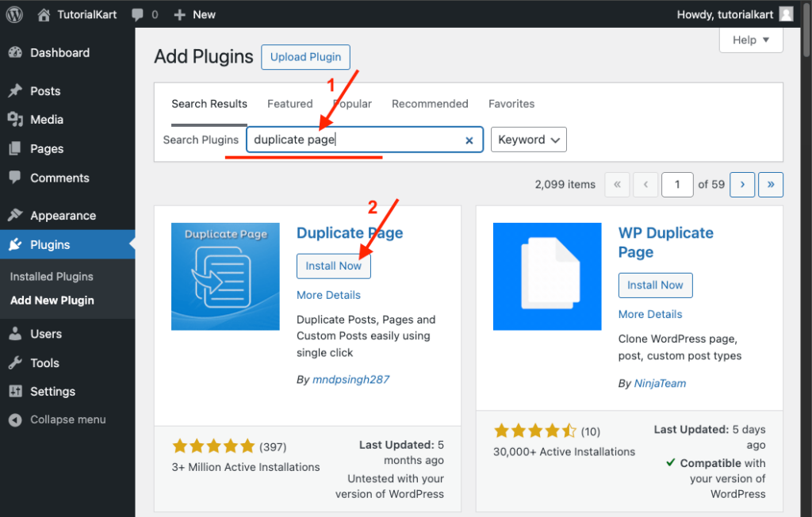Click the Pages document icon
812x517 pixels.
point(15,148)
